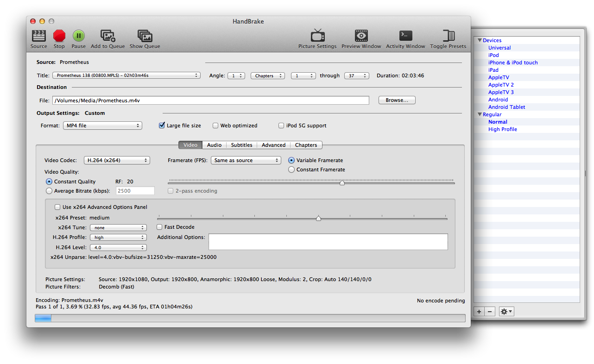Screen dimensions: 594x364
Task: Select the iPod preset
Action: 493,55
